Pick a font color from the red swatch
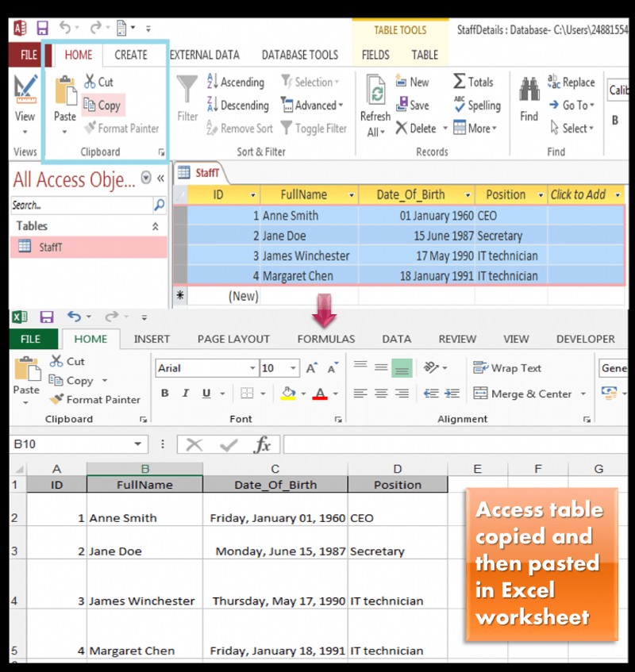The height and width of the screenshot is (672, 635). pos(321,394)
